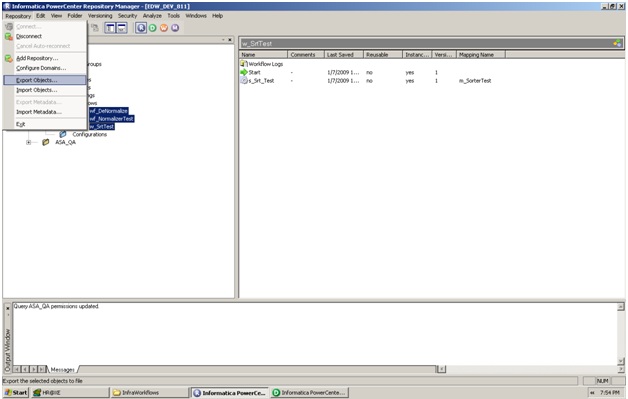The image size is (628, 399).
Task: Switch to InfraWorkflows folder taskbar button
Action: tap(149, 393)
